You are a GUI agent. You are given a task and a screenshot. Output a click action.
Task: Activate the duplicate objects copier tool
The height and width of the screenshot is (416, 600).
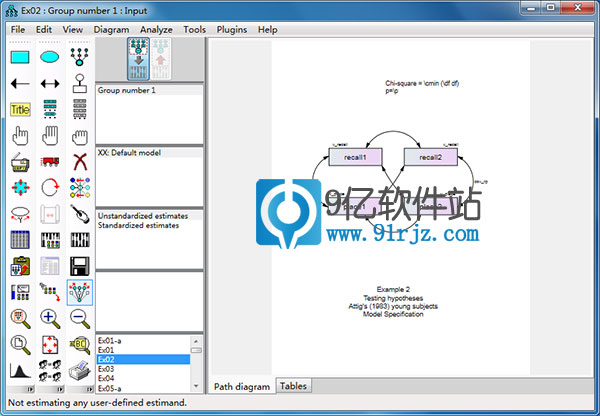pos(20,162)
